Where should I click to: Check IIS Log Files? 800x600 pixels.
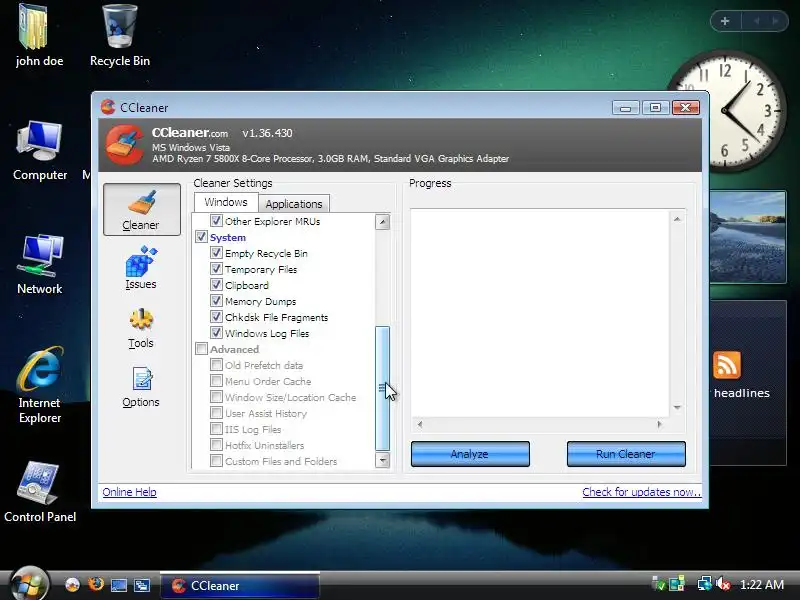coord(216,429)
